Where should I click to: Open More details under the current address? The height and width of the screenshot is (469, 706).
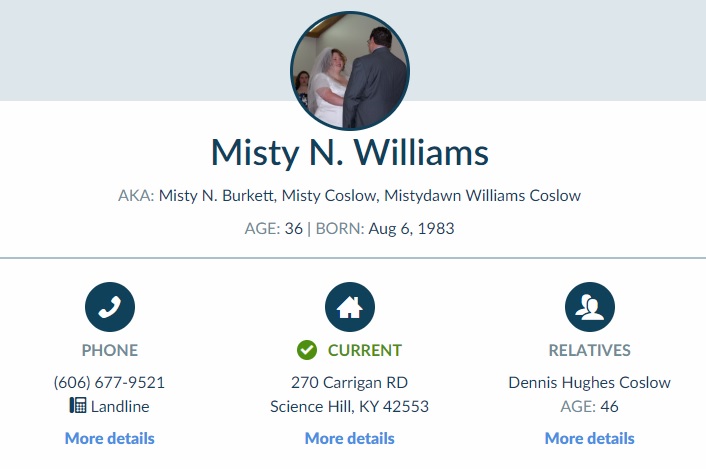click(x=350, y=438)
